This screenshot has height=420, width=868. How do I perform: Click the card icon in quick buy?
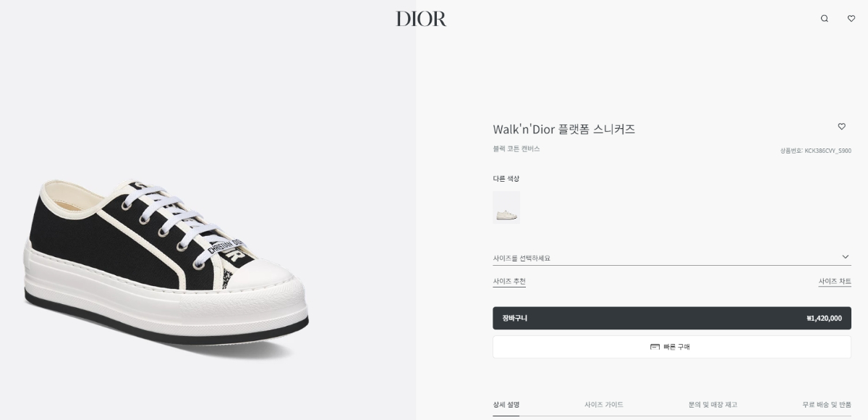tap(655, 347)
